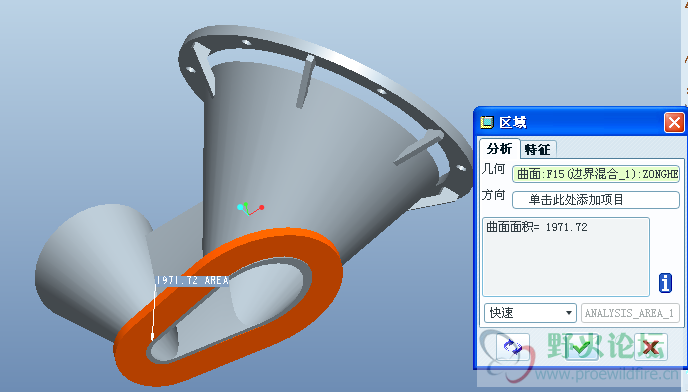
Task: Switch to the 分析 tab
Action: (499, 149)
